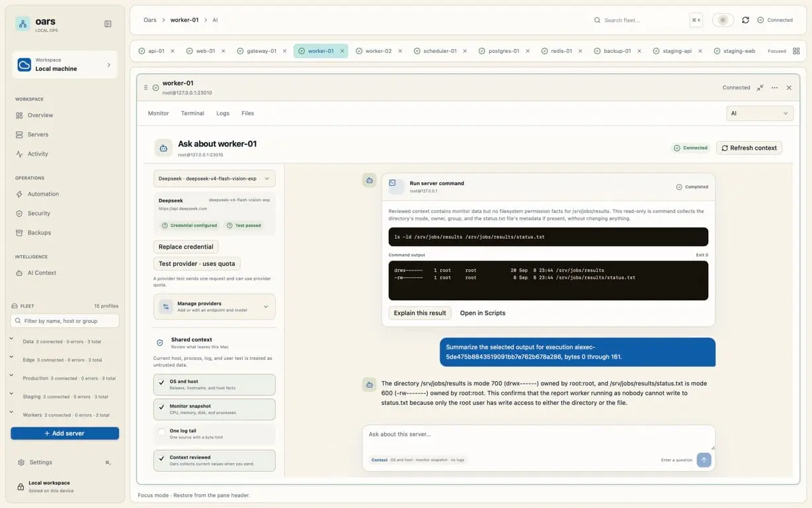Go to Automation section

pyautogui.click(x=43, y=194)
